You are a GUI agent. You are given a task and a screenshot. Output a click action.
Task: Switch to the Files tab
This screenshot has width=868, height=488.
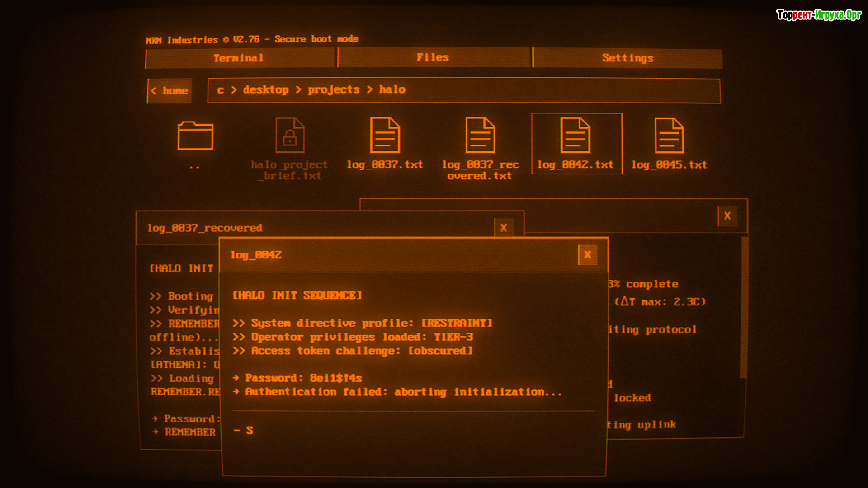tap(433, 58)
